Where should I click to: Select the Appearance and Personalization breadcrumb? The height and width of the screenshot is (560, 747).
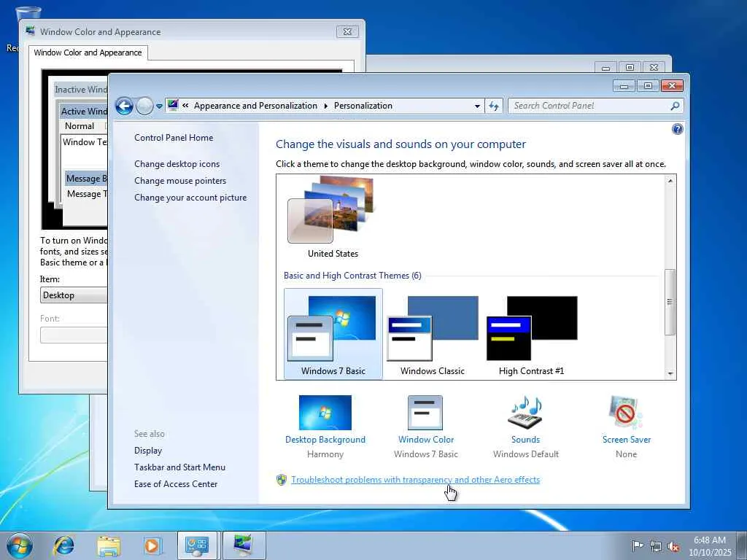point(255,106)
